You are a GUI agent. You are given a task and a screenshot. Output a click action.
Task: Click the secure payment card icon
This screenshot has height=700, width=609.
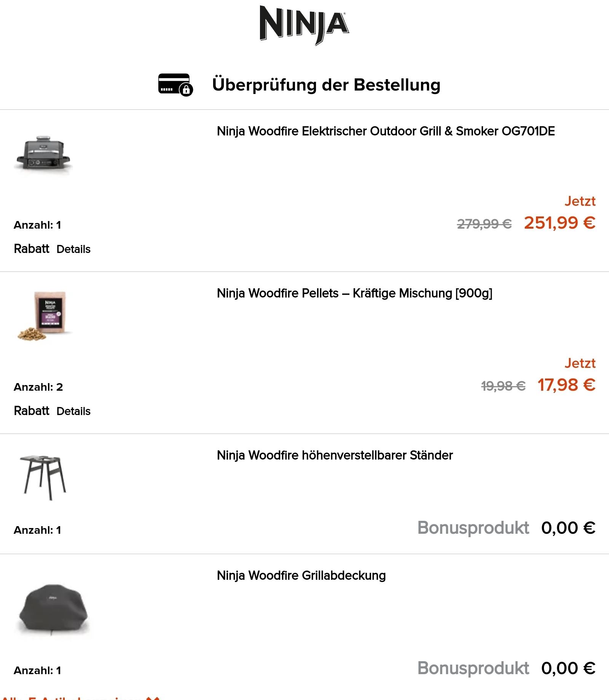175,84
